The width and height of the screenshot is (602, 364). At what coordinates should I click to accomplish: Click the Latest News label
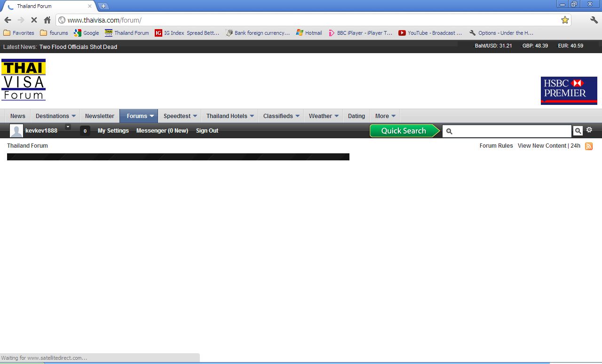(x=20, y=47)
